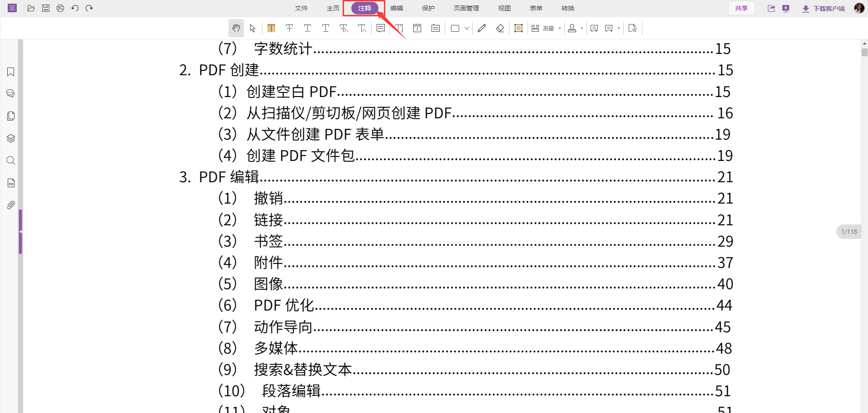Select the pencil freehand drawing tool
Screen dimensions: 868x413
(x=482, y=28)
